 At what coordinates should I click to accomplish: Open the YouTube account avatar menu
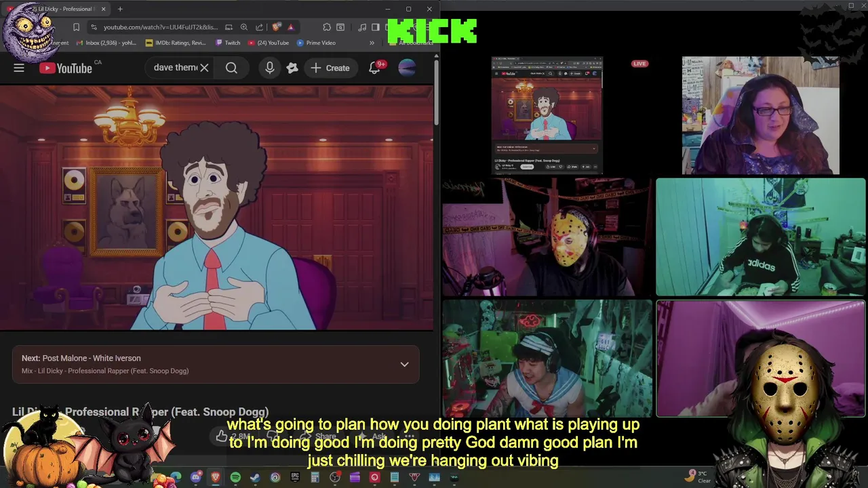tap(407, 68)
